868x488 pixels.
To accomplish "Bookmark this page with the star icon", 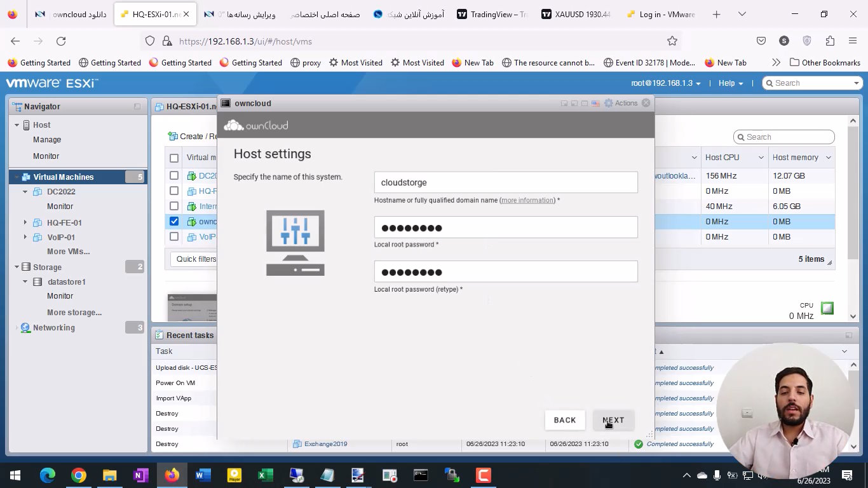I will click(672, 41).
